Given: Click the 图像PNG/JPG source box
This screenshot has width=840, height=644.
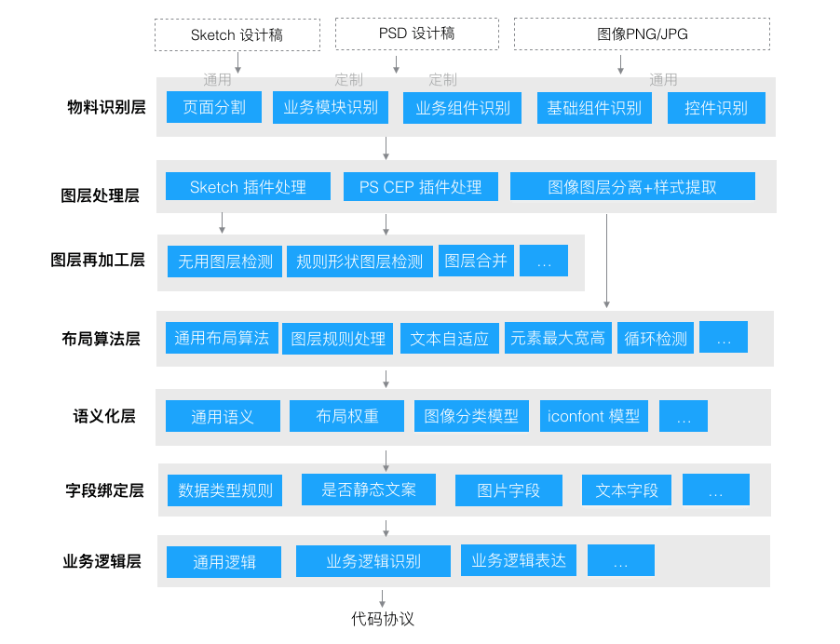Looking at the screenshot, I should point(642,34).
